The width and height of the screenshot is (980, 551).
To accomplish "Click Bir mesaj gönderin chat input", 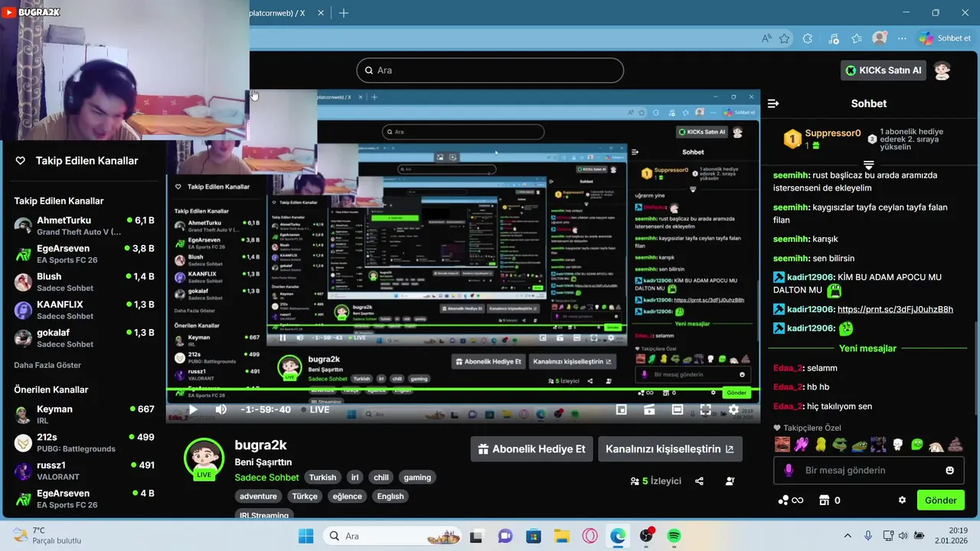I will point(868,470).
